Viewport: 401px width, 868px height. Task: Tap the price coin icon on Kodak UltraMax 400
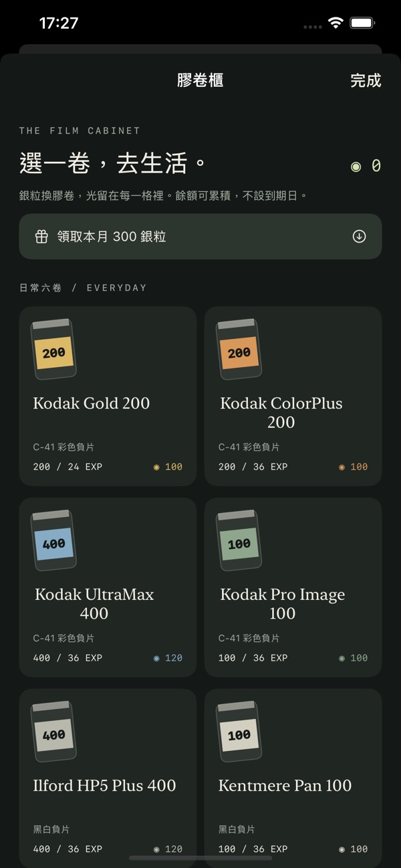(156, 659)
